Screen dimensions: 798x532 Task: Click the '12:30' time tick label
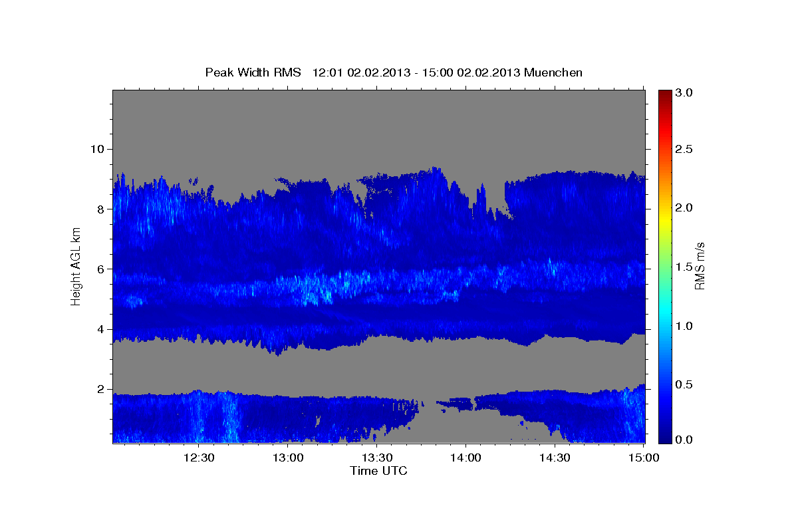coord(199,458)
